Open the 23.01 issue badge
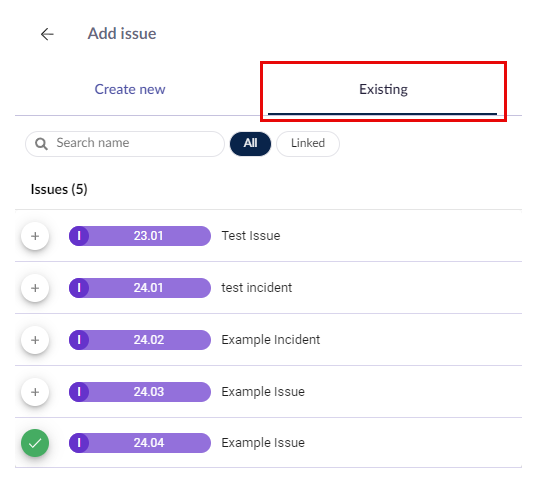 point(140,236)
